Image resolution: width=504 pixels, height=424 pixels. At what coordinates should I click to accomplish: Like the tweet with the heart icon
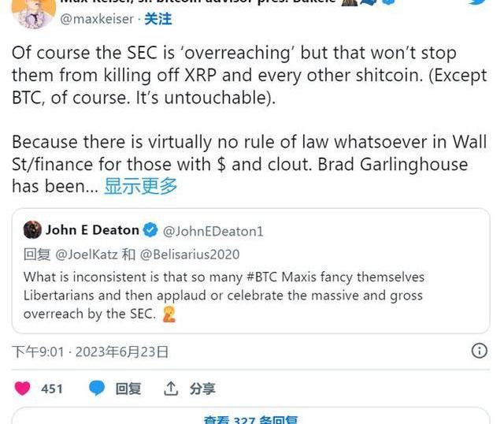pos(22,389)
